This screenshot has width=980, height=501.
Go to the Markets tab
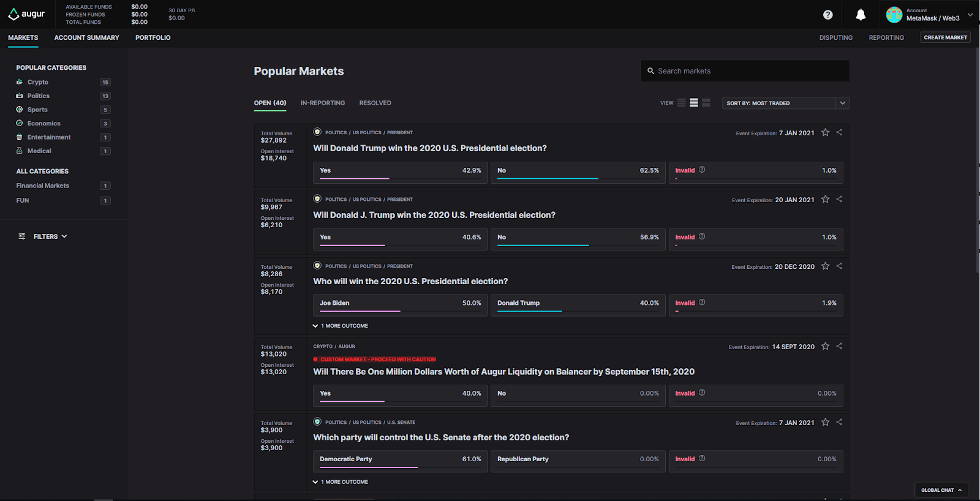pyautogui.click(x=23, y=38)
